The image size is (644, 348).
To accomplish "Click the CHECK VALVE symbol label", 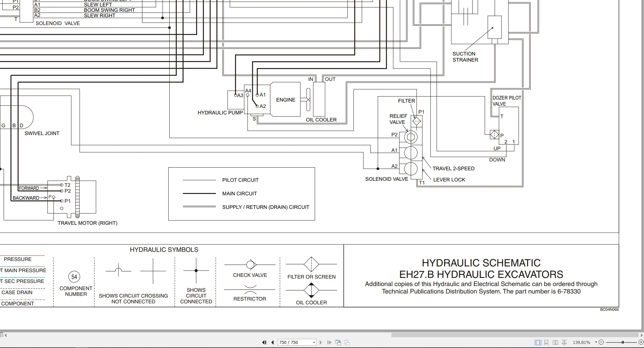I will click(x=250, y=275).
